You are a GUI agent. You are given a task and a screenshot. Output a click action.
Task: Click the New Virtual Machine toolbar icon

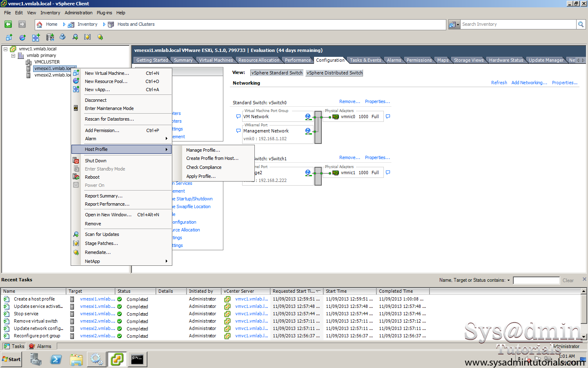coord(9,37)
